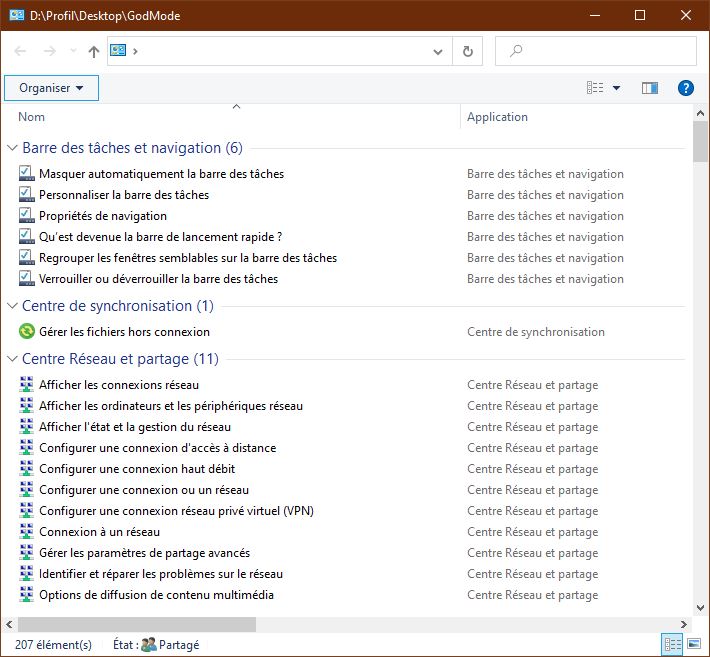
Task: Expand the address bar history dropdown
Action: (439, 51)
